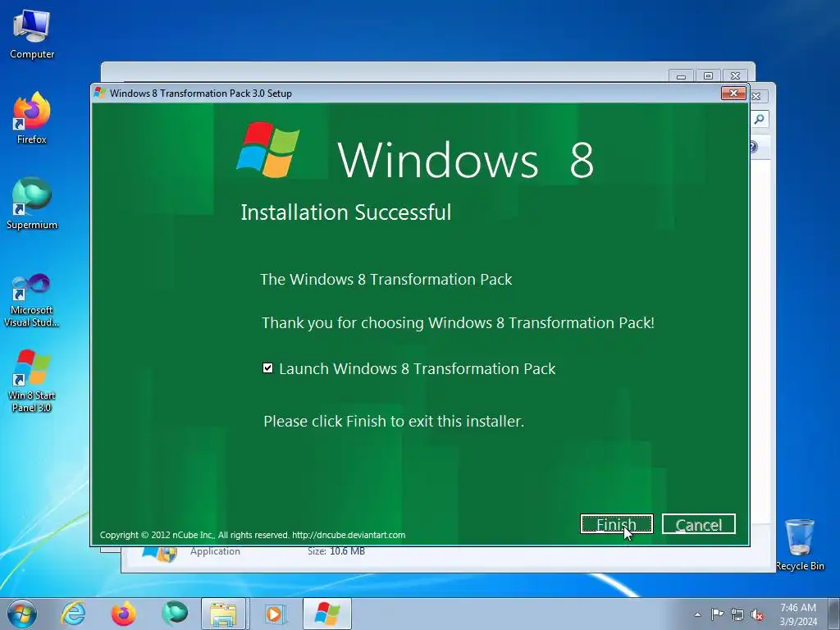Close the Explorer window behind the installer
The image size is (840, 630).
coord(756,97)
